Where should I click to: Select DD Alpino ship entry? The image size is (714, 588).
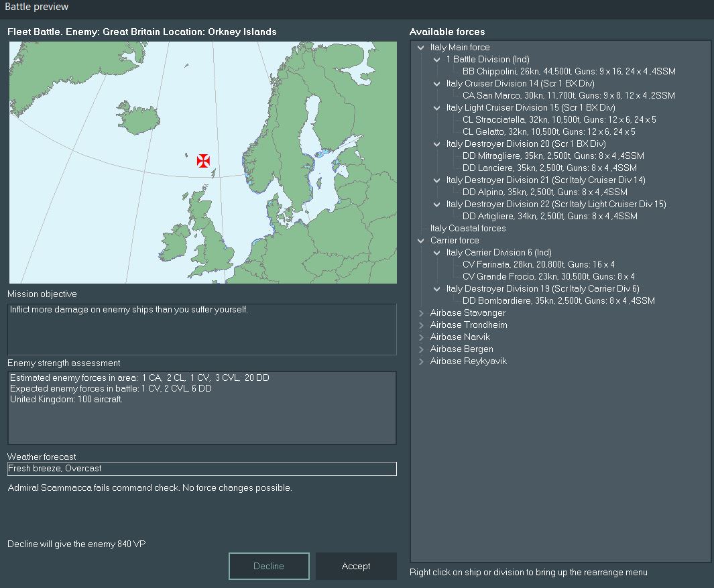(544, 192)
